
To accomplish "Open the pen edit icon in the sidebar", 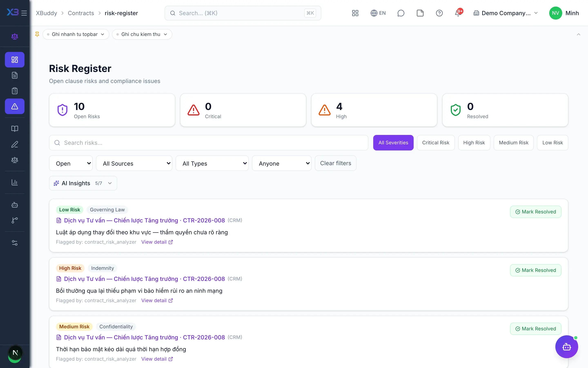I will click(x=14, y=144).
